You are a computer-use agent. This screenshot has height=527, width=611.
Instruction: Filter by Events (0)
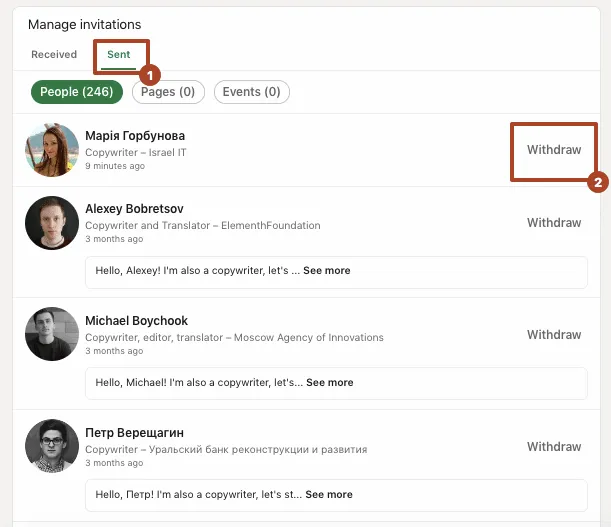point(251,92)
